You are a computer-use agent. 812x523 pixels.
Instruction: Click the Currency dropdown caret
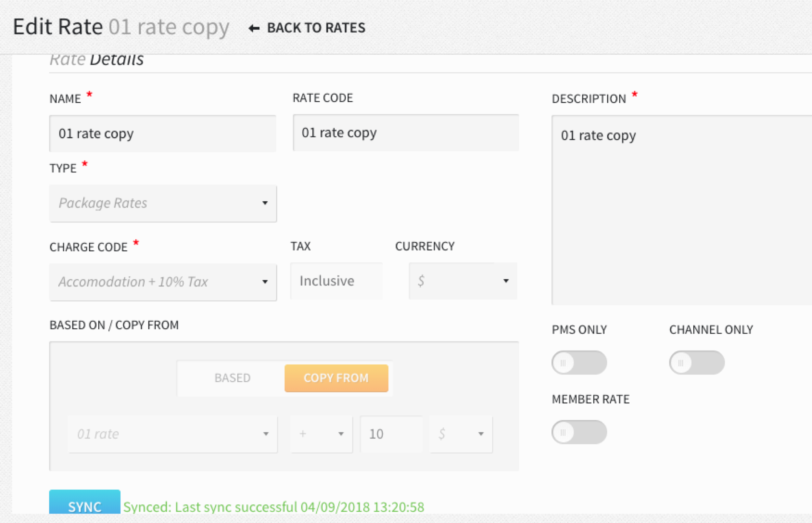(506, 281)
